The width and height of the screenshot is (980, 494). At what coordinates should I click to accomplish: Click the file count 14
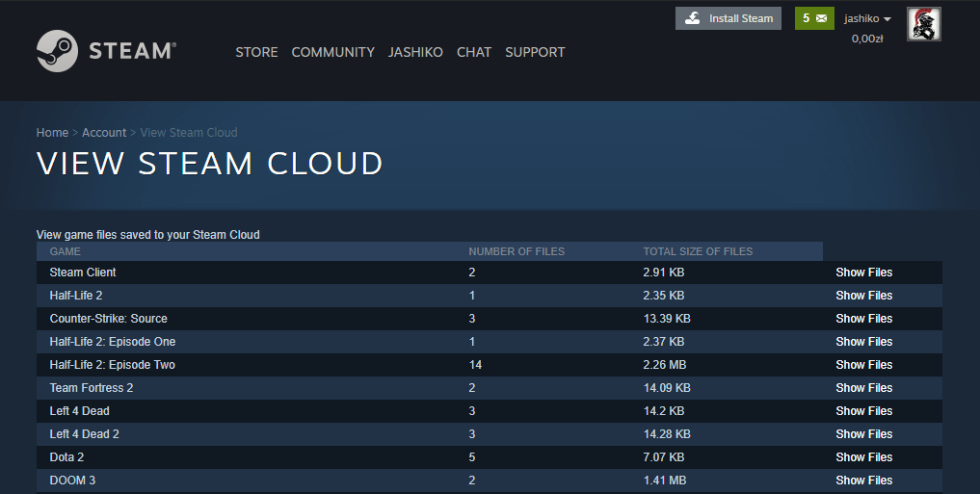475,365
